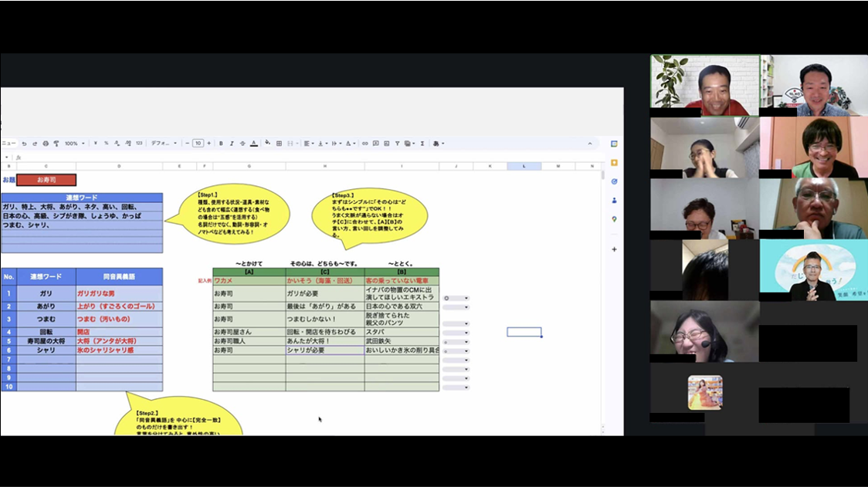Image resolution: width=868 pixels, height=487 pixels.
Task: Select column D header
Action: click(119, 166)
